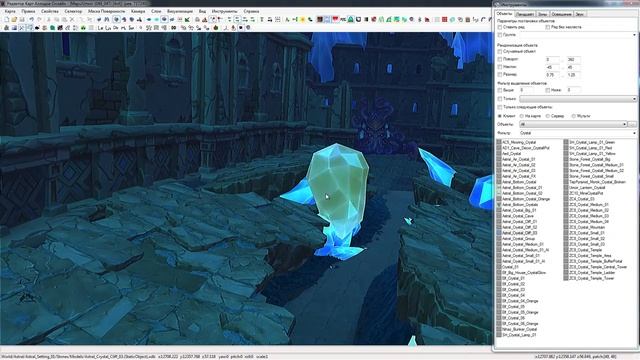This screenshot has height=360, width=640.
Task: Enable the 'Случайный объект' checkbox
Action: pos(500,52)
